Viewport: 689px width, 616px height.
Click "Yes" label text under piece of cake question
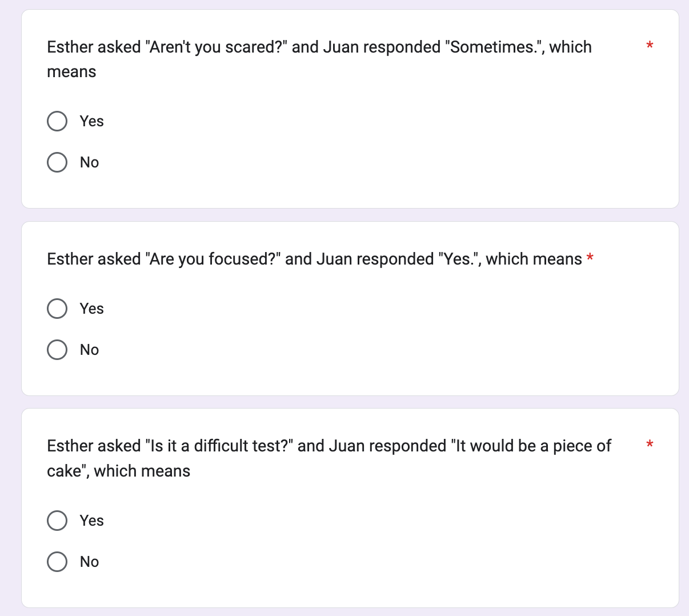click(92, 521)
